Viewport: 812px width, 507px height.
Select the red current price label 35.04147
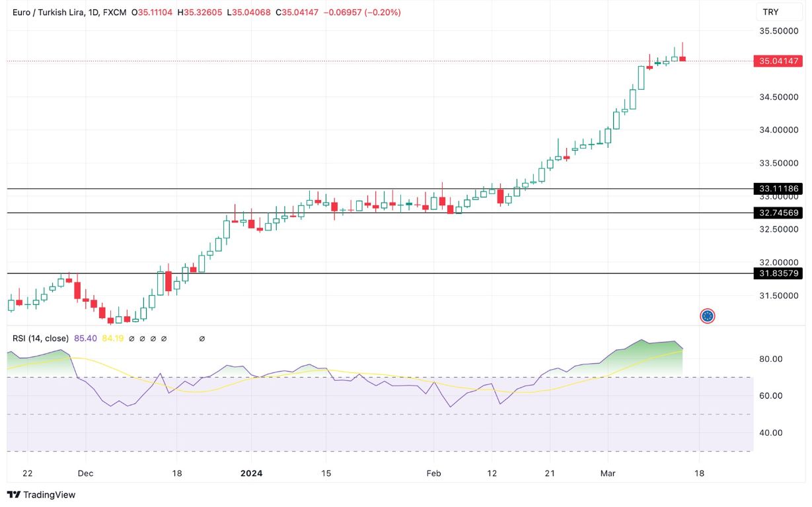[777, 60]
